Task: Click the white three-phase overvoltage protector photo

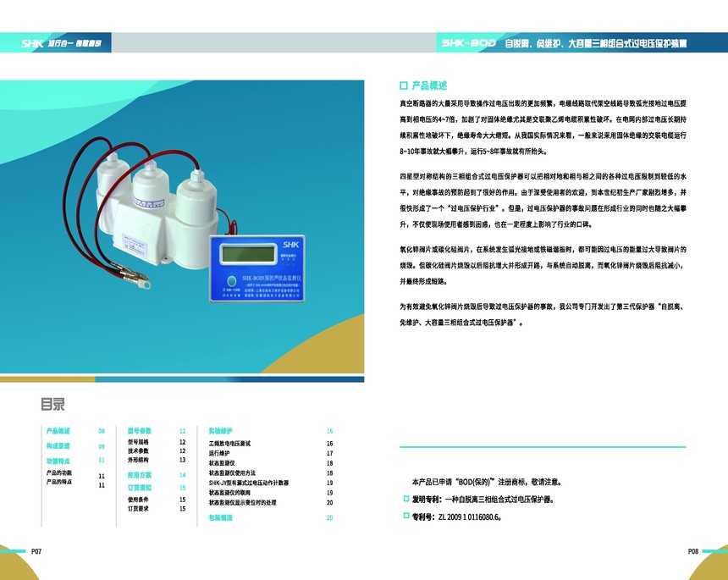Action: (x=156, y=212)
